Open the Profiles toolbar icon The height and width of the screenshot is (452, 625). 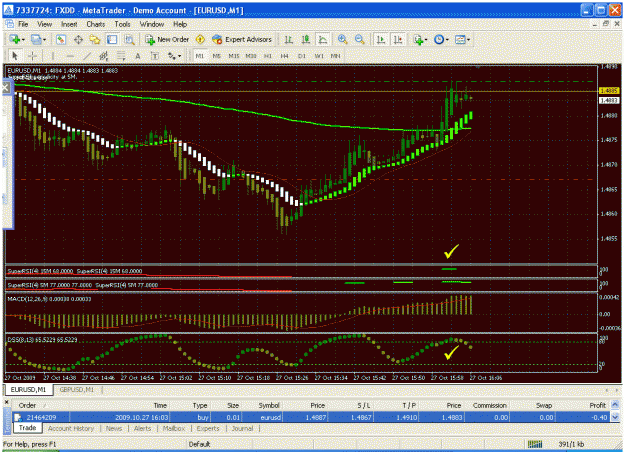pos(36,39)
